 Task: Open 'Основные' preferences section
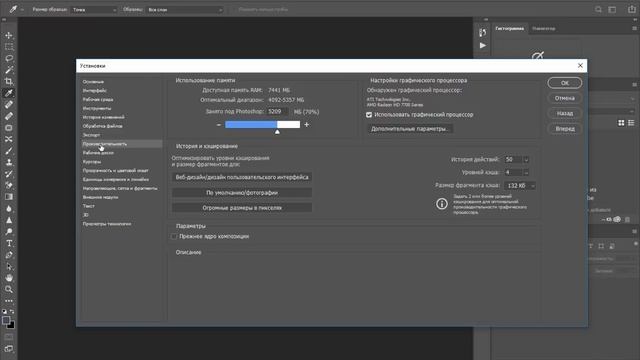tap(93, 82)
